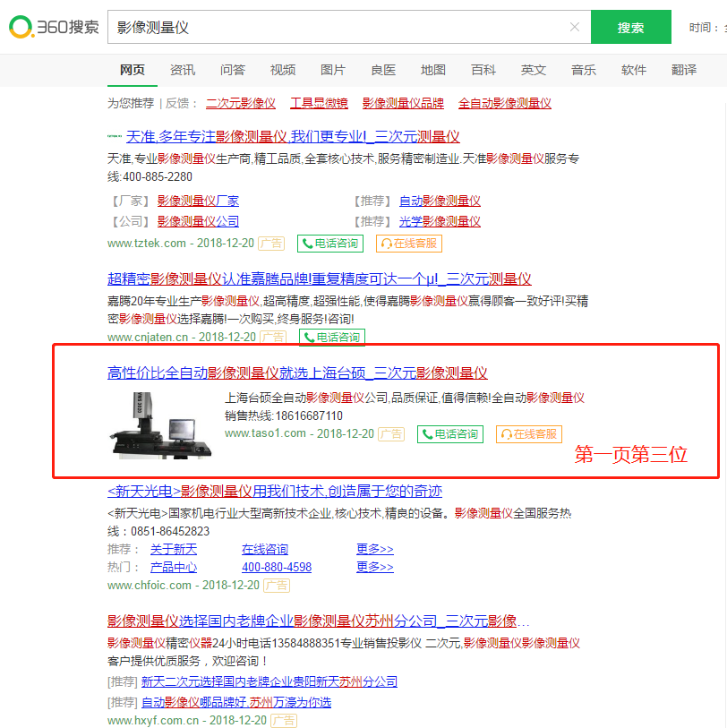Select the 网页 tab
The height and width of the screenshot is (728, 727).
pyautogui.click(x=133, y=70)
